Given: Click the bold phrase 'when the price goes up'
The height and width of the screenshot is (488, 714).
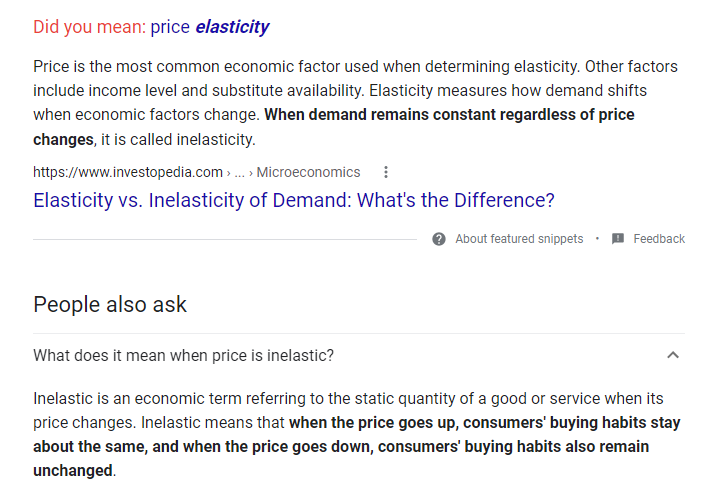Looking at the screenshot, I should (373, 422).
